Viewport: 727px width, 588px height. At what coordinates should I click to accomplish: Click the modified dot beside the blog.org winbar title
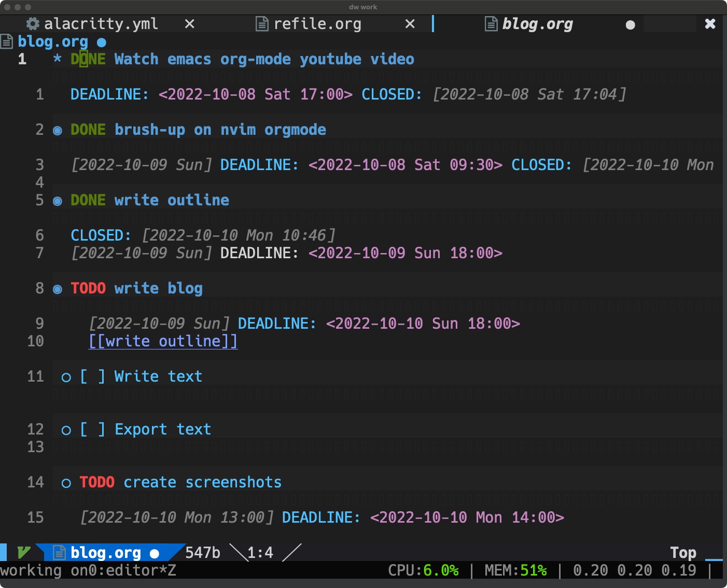(x=102, y=42)
